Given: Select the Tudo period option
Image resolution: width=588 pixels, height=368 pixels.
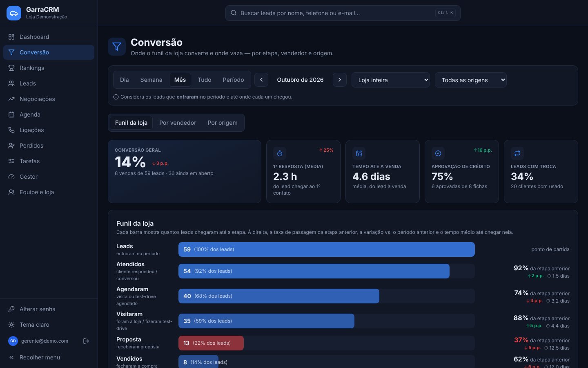Looking at the screenshot, I should tap(205, 80).
